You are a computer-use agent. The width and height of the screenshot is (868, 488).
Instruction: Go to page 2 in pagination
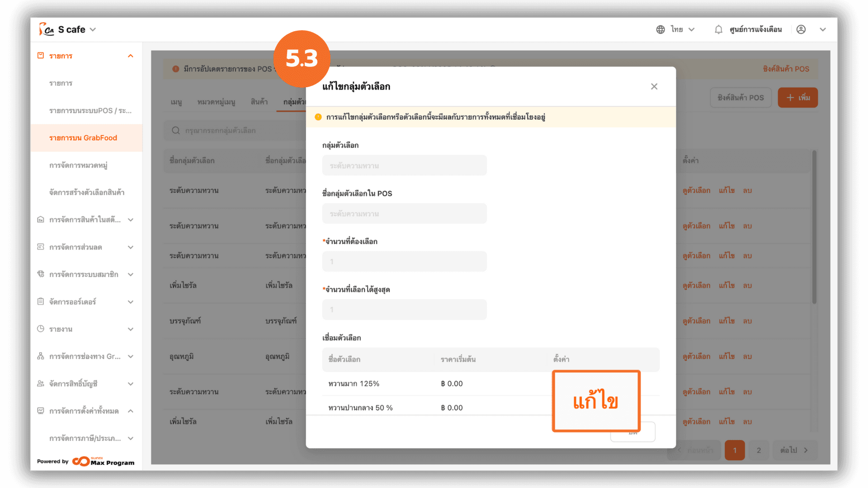click(759, 450)
